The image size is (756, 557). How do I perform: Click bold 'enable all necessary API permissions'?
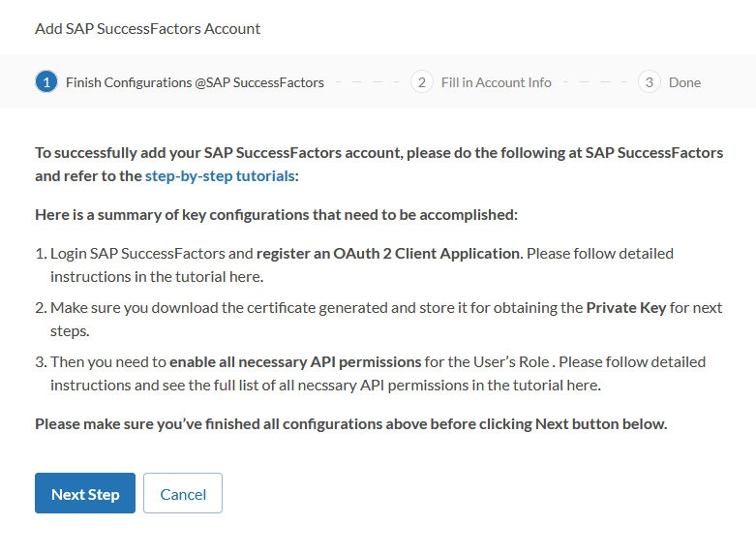coord(295,361)
